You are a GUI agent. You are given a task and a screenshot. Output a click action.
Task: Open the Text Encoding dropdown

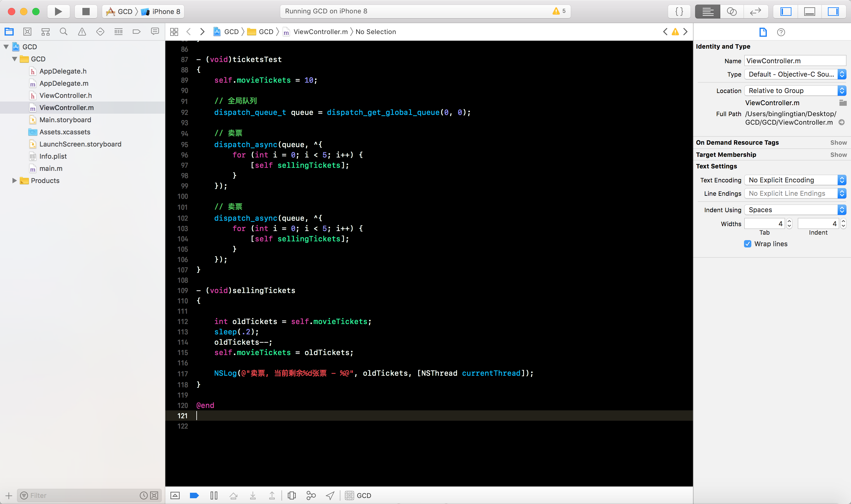[x=795, y=180]
